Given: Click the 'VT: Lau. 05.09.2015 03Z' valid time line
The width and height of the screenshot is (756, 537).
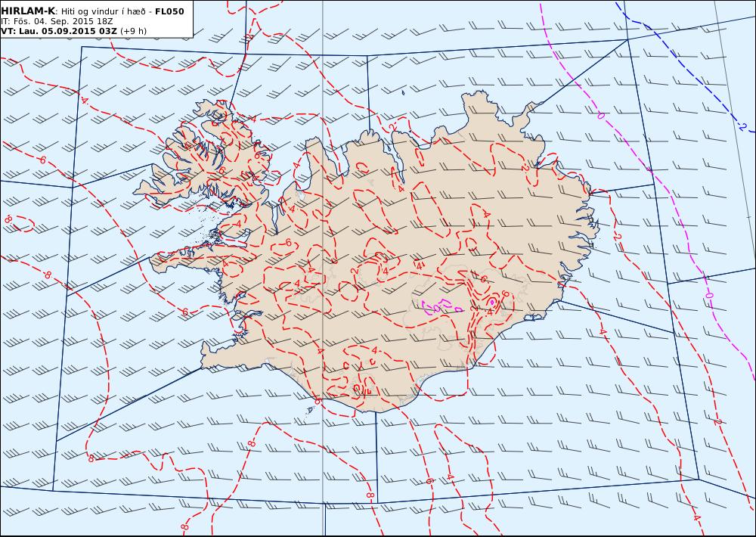Looking at the screenshot, I should [x=59, y=31].
